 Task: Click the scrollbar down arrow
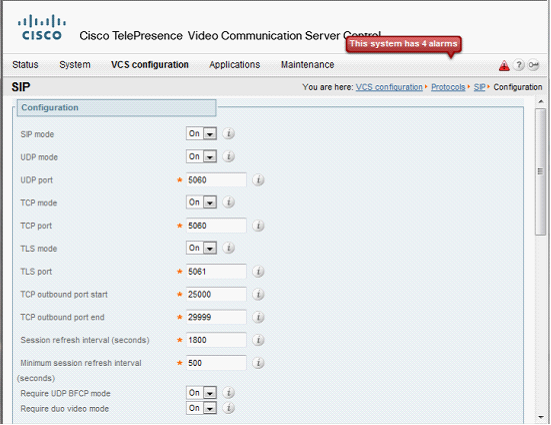541,417
